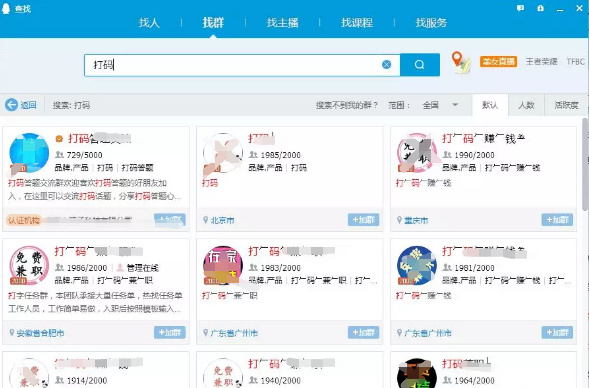The width and height of the screenshot is (589, 388).
Task: Click the blue round avatar of first group
Action: pyautogui.click(x=29, y=152)
